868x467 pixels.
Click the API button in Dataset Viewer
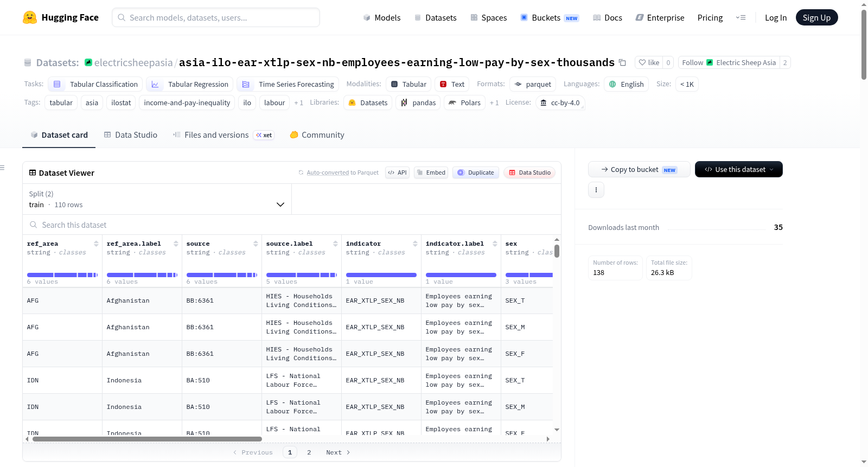tap(397, 172)
